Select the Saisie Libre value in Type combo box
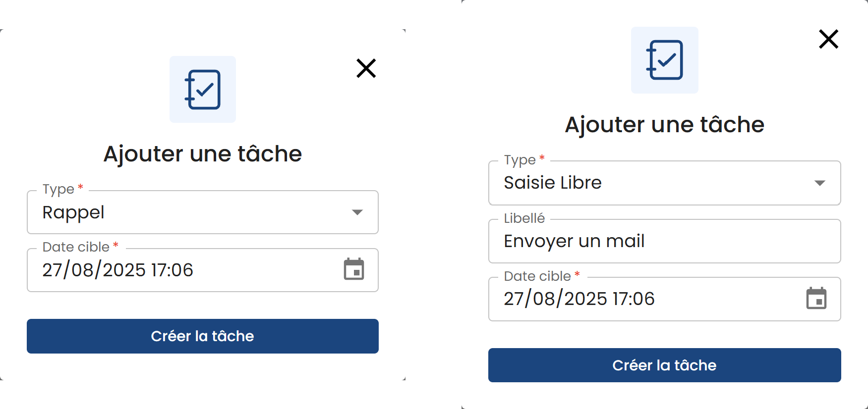The height and width of the screenshot is (409, 868). click(552, 183)
